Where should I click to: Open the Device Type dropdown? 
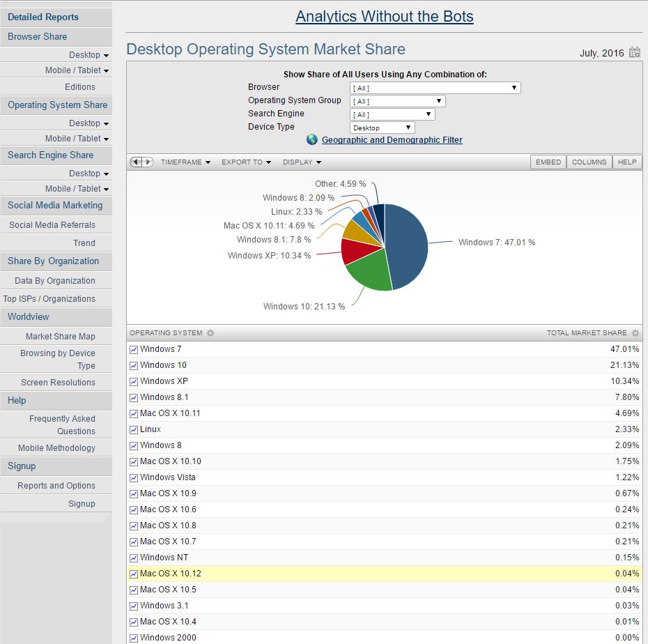[383, 128]
